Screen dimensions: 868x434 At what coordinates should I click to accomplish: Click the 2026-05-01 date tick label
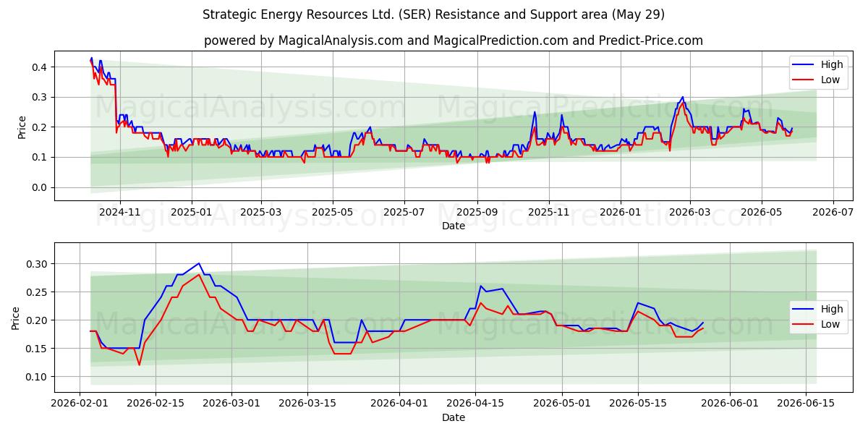pos(562,404)
